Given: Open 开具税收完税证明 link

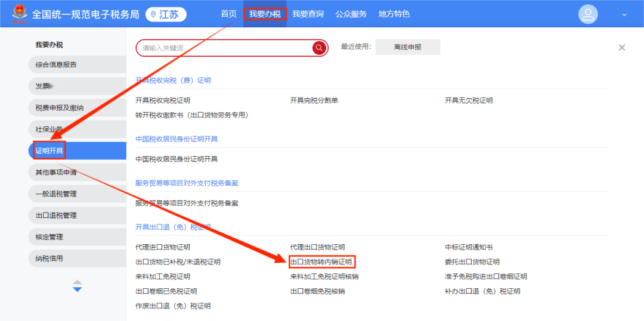Looking at the screenshot, I should pyautogui.click(x=163, y=101).
